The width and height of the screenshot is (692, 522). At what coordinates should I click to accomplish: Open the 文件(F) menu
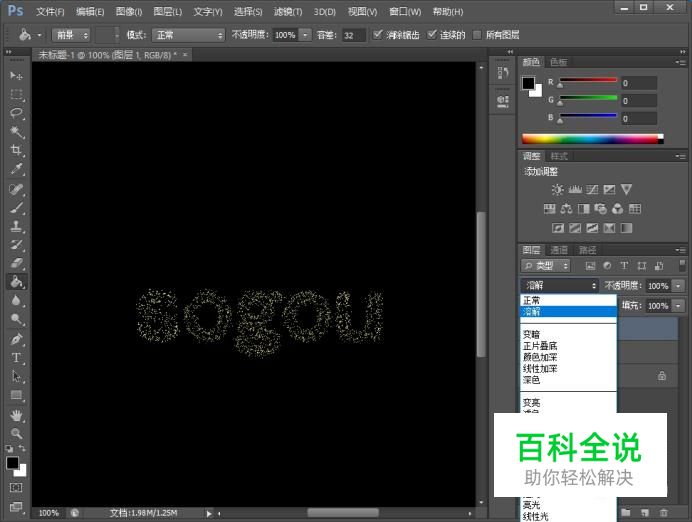coord(50,11)
